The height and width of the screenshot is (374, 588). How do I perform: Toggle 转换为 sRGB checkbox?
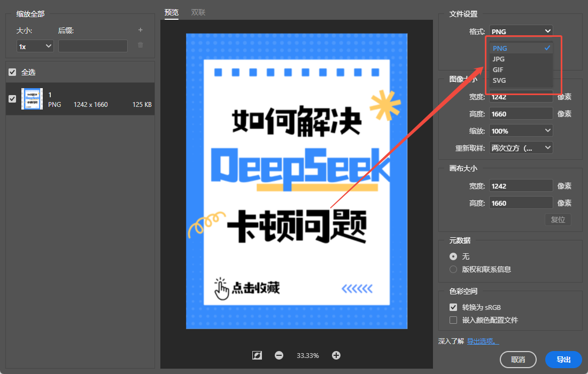[x=453, y=307]
